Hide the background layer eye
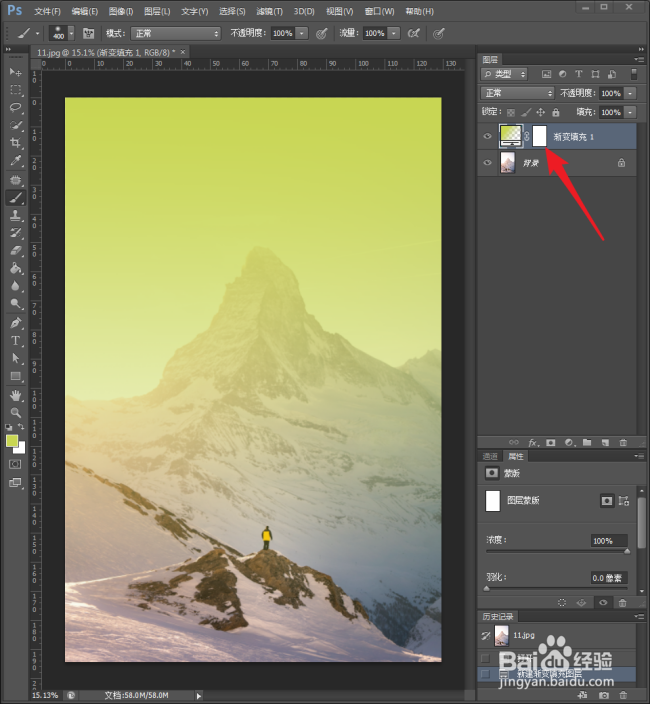This screenshot has height=704, width=650. 487,163
